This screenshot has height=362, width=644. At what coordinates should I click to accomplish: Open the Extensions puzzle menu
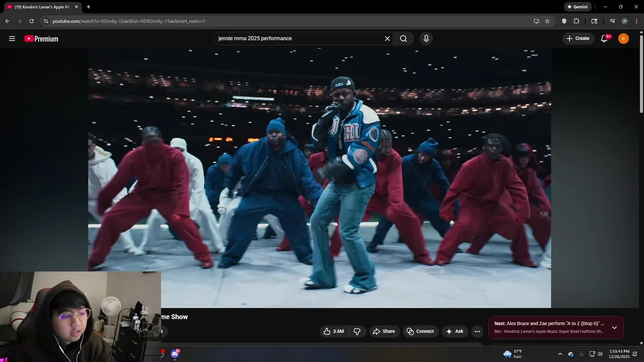click(577, 21)
